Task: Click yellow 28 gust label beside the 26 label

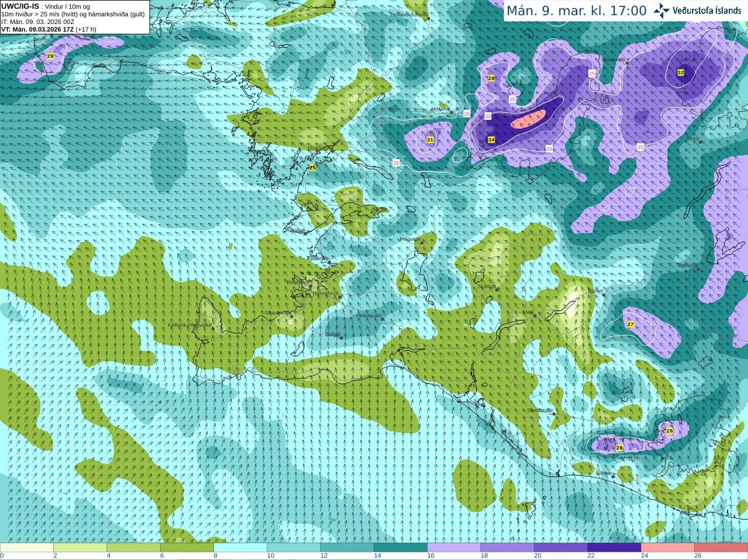Action: (619, 448)
